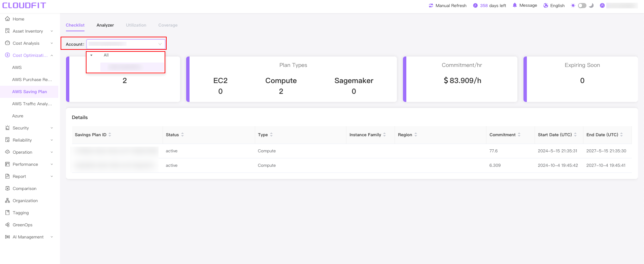Sort by Type column arrows

coord(271,135)
